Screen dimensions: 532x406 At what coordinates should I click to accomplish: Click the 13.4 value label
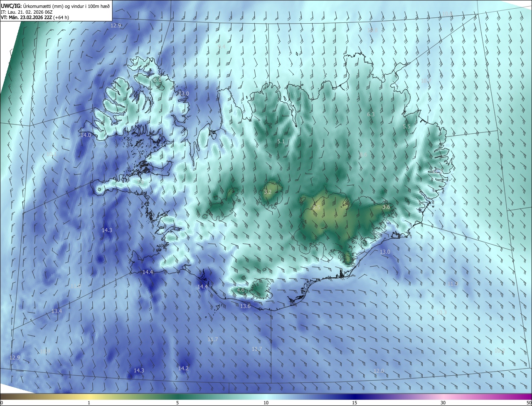[x=57, y=311]
